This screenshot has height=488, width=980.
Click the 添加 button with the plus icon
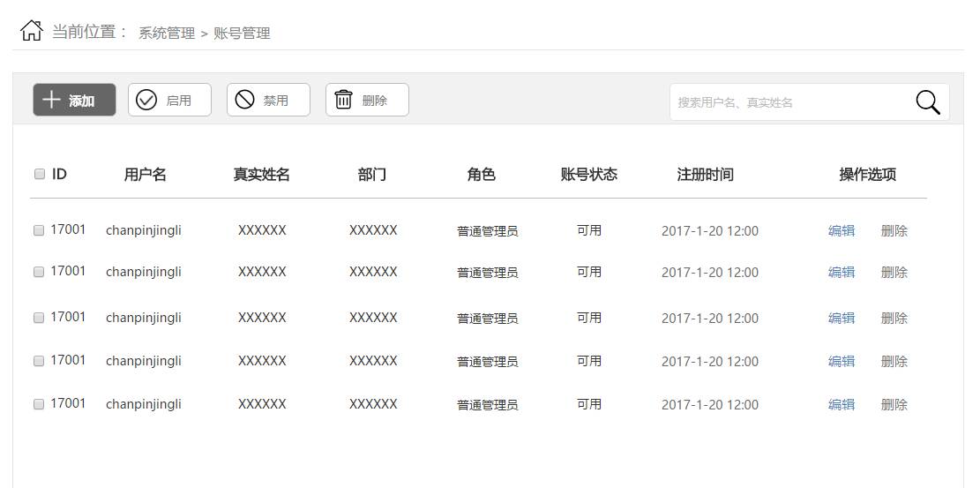[74, 100]
